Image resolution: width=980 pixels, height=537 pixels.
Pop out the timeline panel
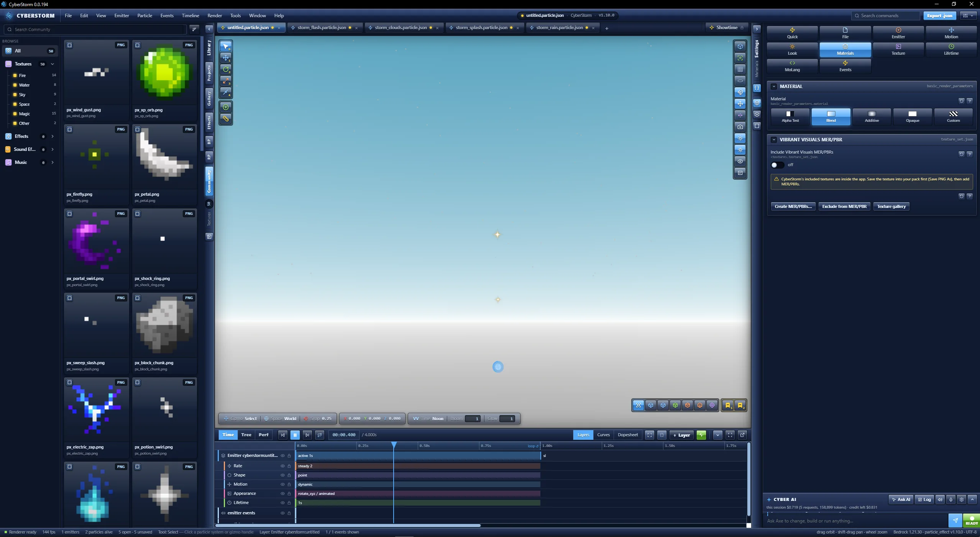tap(742, 435)
